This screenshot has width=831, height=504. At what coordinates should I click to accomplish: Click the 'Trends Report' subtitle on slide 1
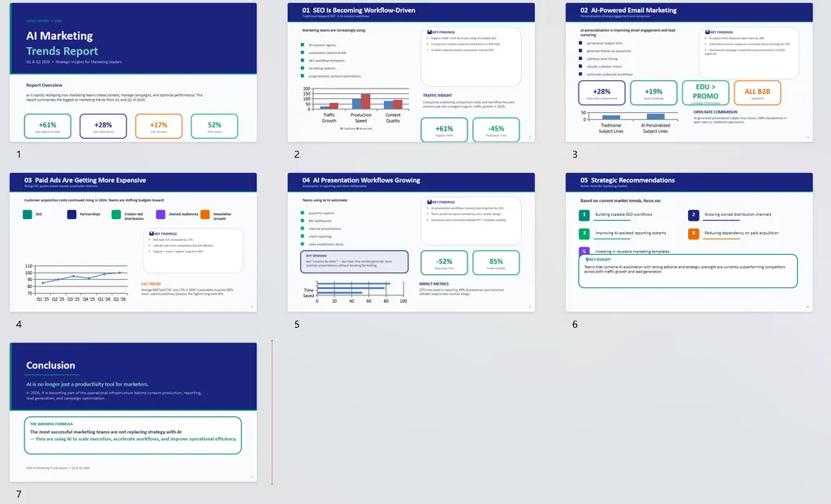(x=62, y=51)
